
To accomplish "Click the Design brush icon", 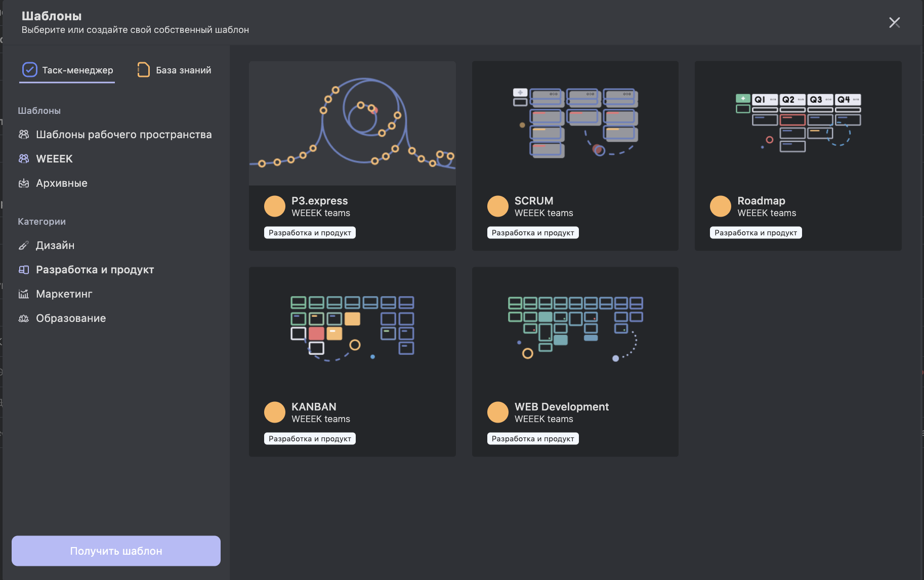I will [24, 245].
